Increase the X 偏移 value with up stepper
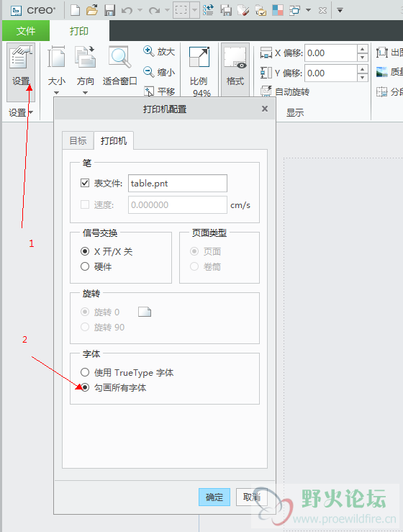403x532 pixels. pos(362,49)
